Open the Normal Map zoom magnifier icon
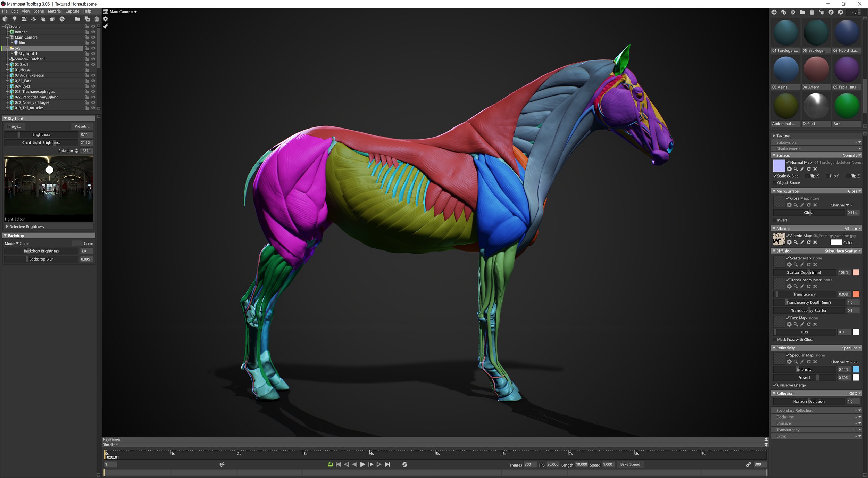The height and width of the screenshot is (478, 868). coord(796,169)
